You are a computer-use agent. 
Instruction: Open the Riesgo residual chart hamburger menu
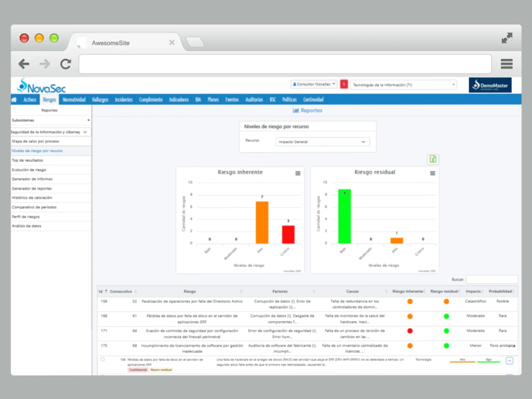pos(432,173)
